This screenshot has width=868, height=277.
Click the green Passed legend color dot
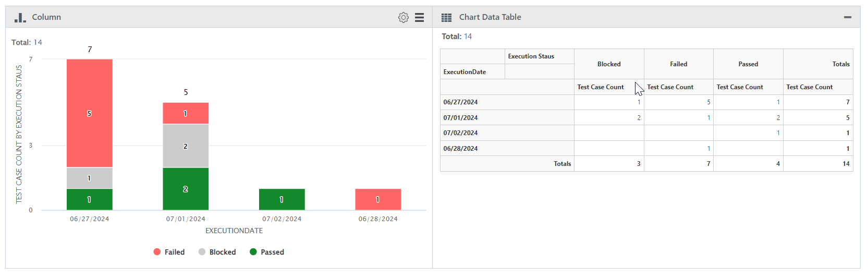click(253, 252)
